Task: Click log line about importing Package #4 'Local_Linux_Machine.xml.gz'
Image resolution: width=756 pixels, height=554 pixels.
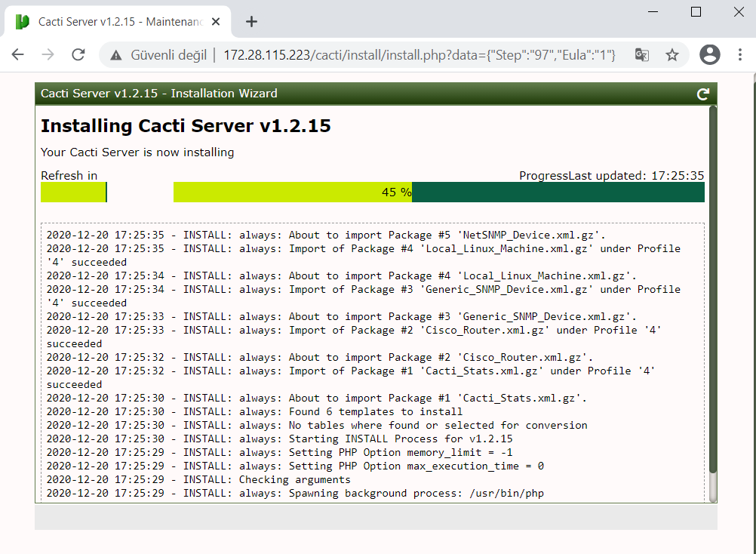Action: click(x=342, y=275)
